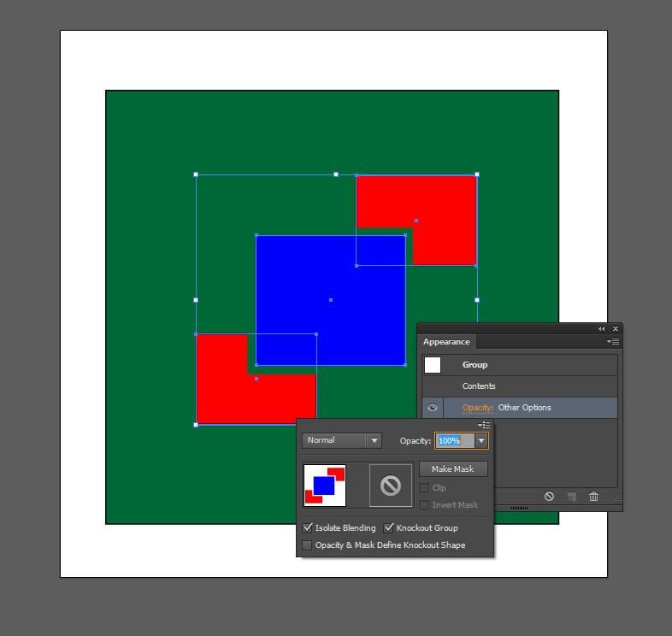Image resolution: width=672 pixels, height=636 pixels.
Task: Switch to the Appearance tab
Action: [x=446, y=342]
